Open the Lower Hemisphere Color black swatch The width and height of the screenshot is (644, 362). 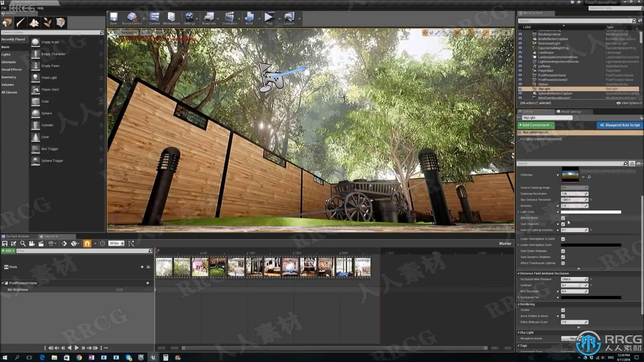(x=591, y=245)
